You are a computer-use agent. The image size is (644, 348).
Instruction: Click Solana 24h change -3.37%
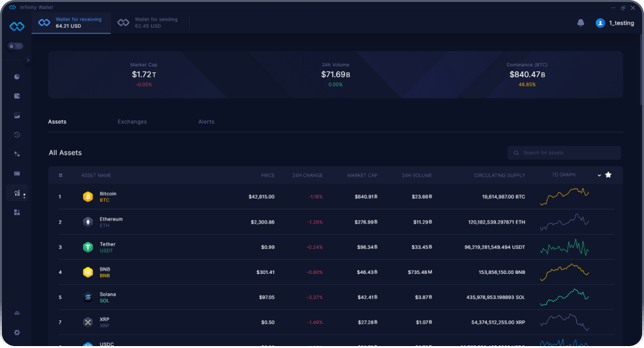tap(315, 297)
